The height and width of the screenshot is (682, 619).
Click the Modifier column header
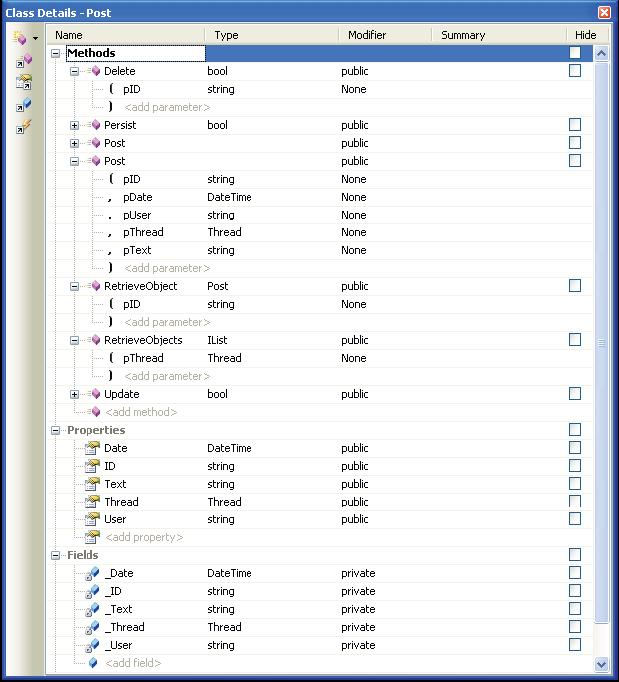coord(367,35)
